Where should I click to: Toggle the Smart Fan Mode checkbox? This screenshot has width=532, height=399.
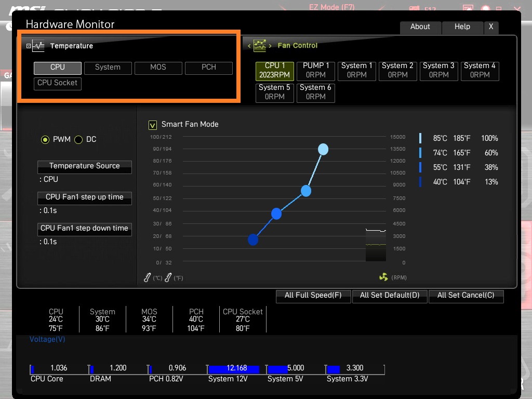click(153, 125)
